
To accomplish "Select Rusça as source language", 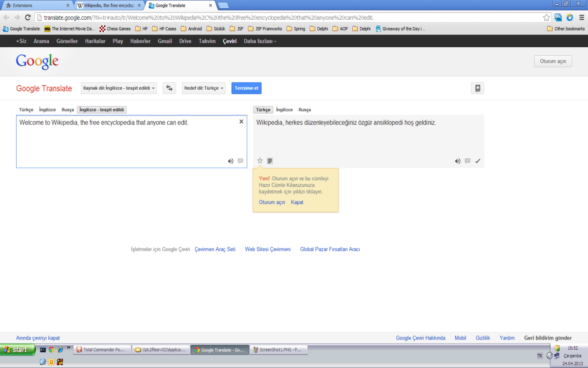I will [x=68, y=109].
